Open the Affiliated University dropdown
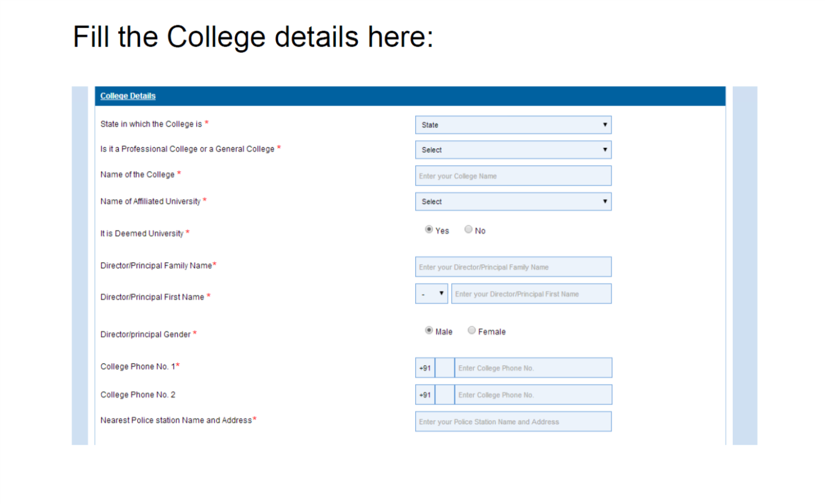Screen dimensions: 825x504 pyautogui.click(x=513, y=201)
